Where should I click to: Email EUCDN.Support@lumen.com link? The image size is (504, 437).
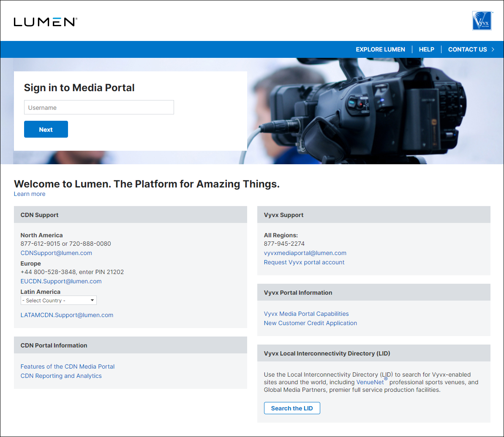[61, 281]
